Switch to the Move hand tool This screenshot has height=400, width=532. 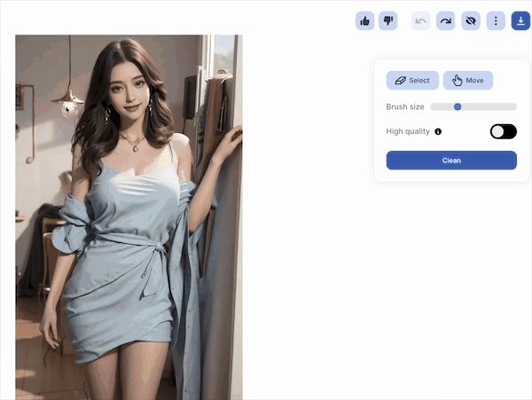(x=468, y=81)
